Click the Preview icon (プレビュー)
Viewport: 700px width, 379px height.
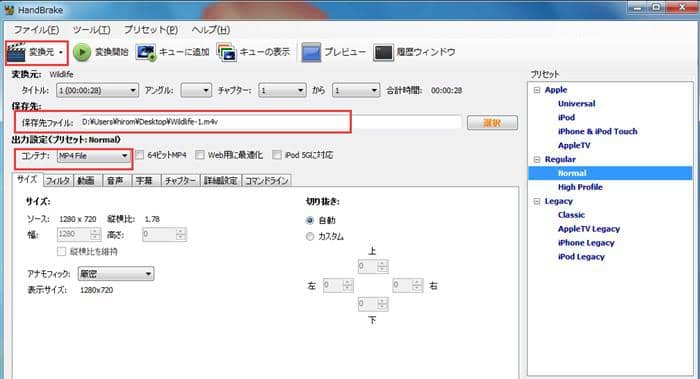[311, 52]
